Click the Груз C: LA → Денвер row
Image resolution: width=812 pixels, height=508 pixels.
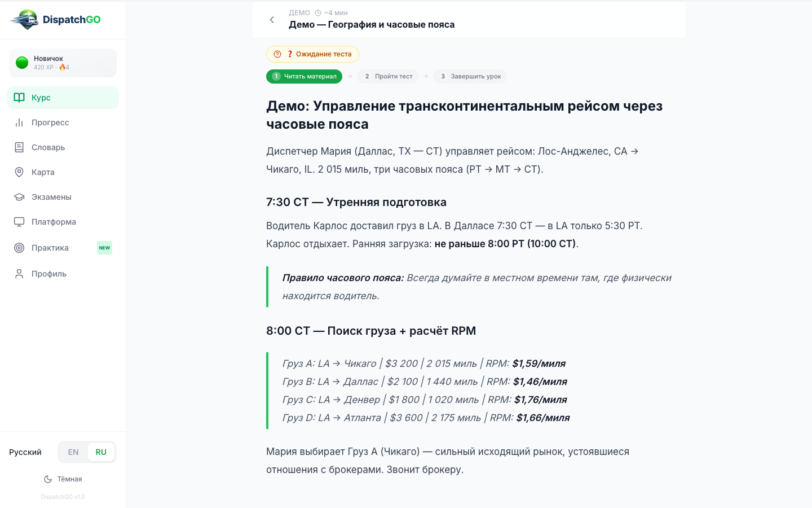(425, 400)
